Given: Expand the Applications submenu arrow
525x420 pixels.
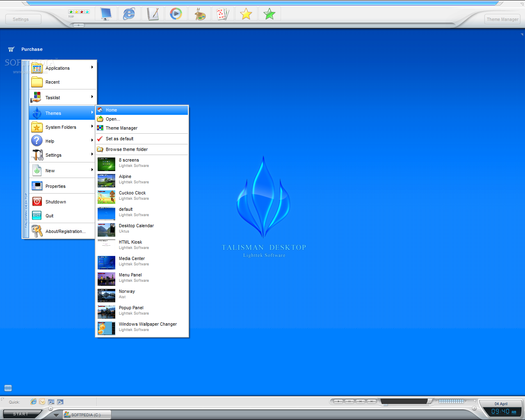Looking at the screenshot, I should 92,67.
